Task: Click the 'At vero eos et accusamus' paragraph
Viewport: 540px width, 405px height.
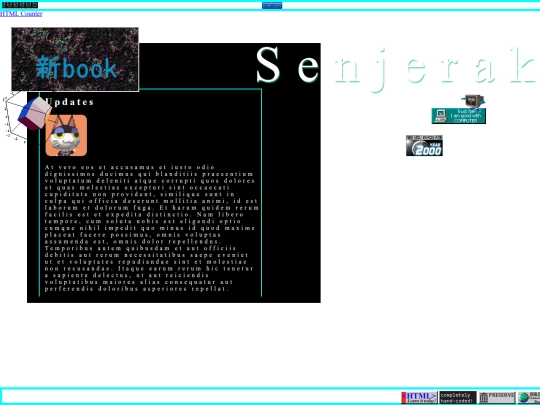Action: tap(152, 228)
